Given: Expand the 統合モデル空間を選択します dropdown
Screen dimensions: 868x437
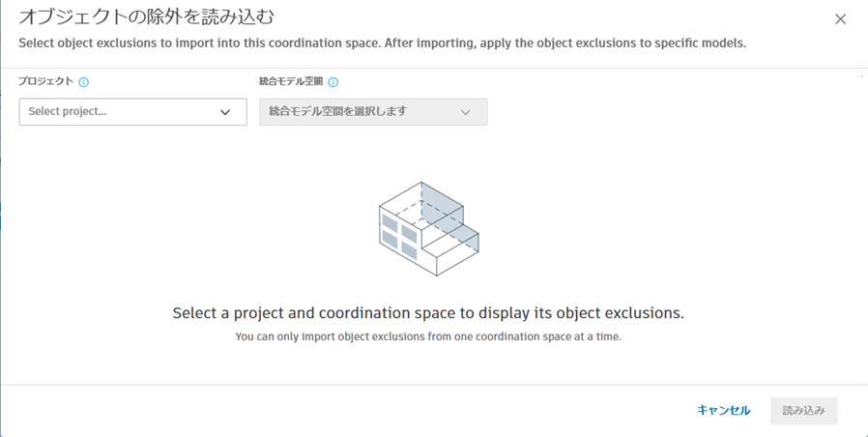Looking at the screenshot, I should click(373, 112).
